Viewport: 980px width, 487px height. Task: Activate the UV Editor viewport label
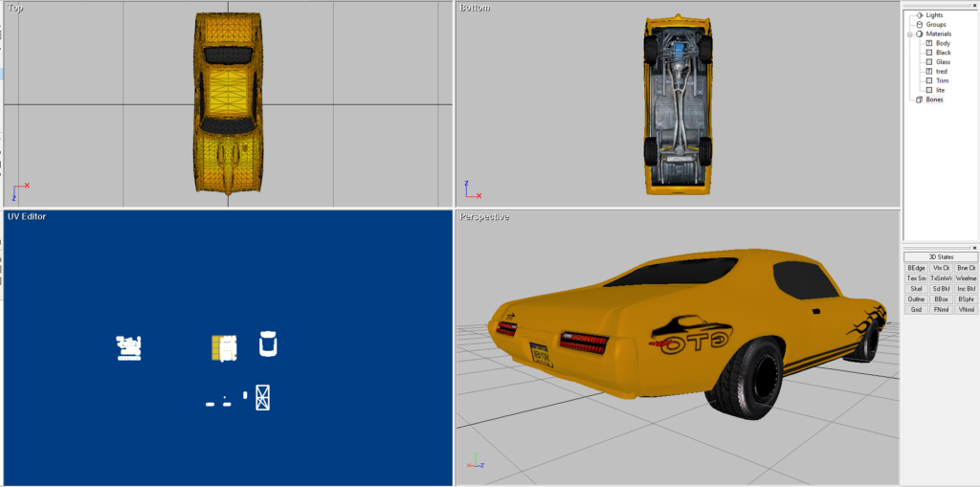(27, 217)
